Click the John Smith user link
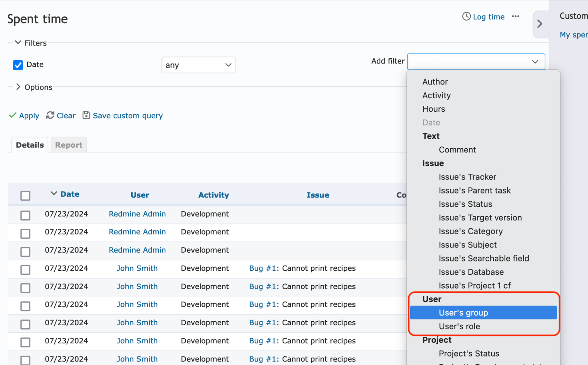Image resolution: width=588 pixels, height=365 pixels. point(137,268)
